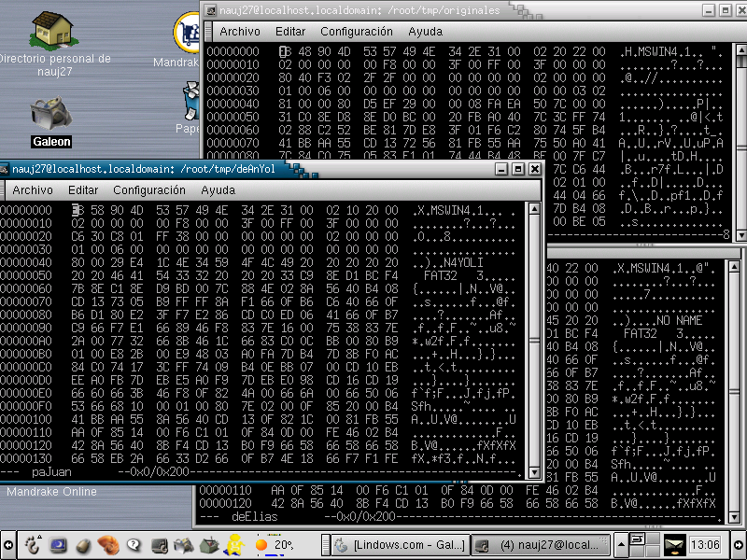Open window menu icon of originales window

[x=211, y=10]
